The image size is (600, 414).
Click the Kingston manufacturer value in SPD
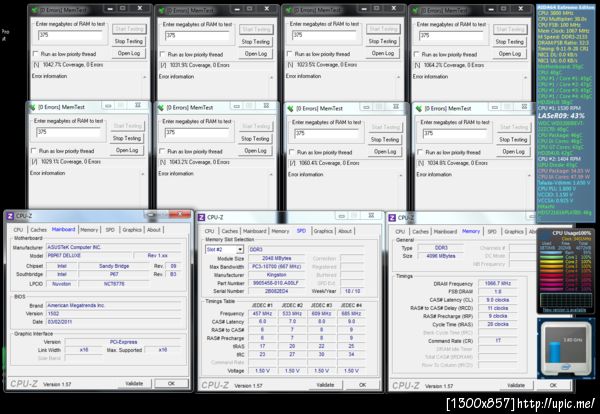[x=277, y=275]
